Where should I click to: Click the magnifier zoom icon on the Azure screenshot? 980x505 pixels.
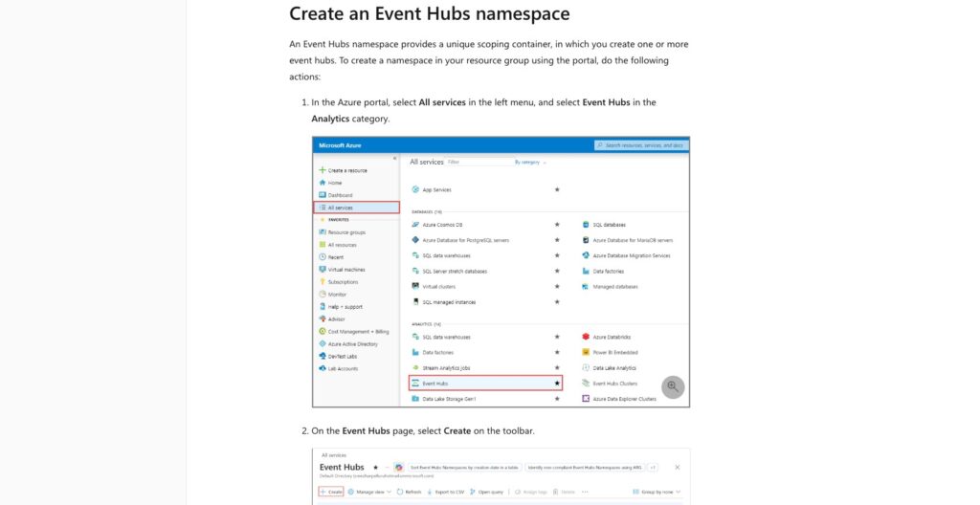pos(673,386)
